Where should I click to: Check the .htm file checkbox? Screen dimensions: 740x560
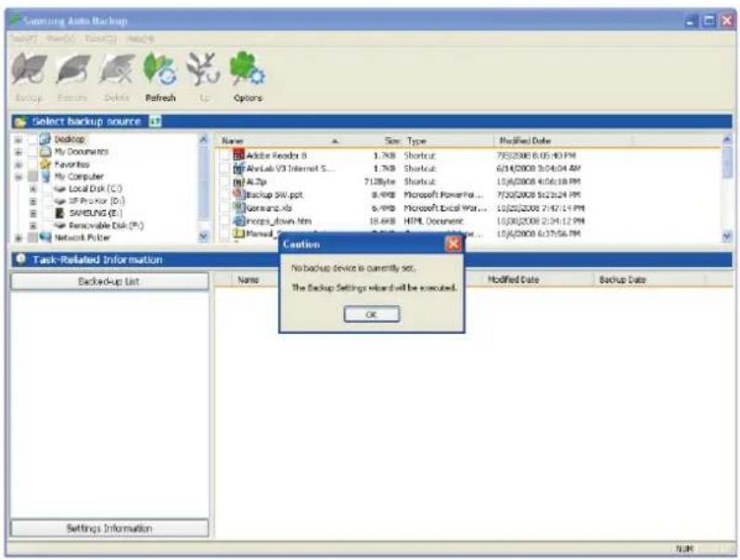tap(225, 221)
